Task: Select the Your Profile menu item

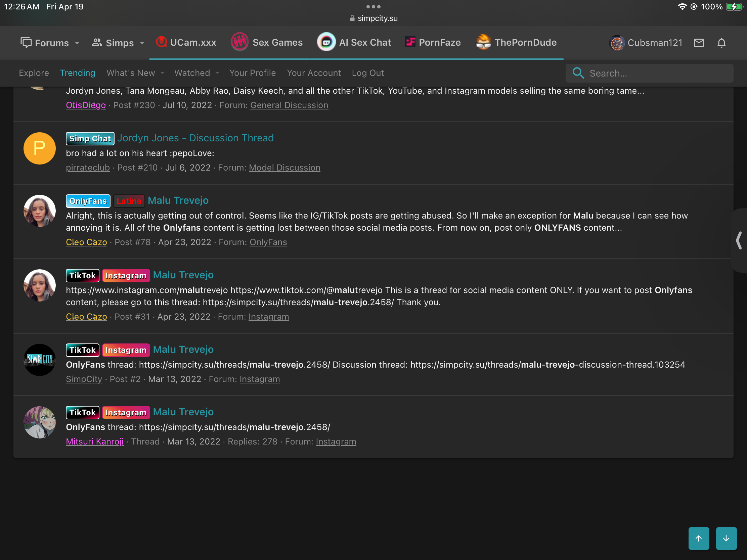Action: point(252,73)
